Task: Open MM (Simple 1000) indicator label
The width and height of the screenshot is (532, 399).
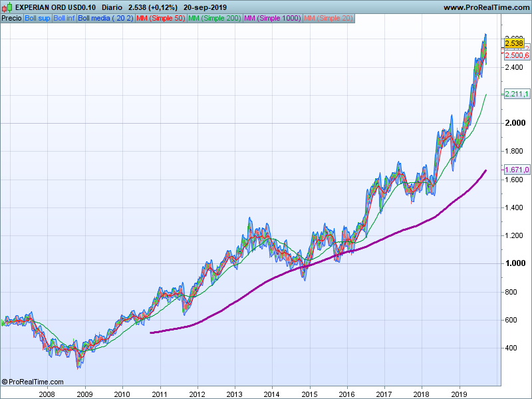Action: coord(273,19)
